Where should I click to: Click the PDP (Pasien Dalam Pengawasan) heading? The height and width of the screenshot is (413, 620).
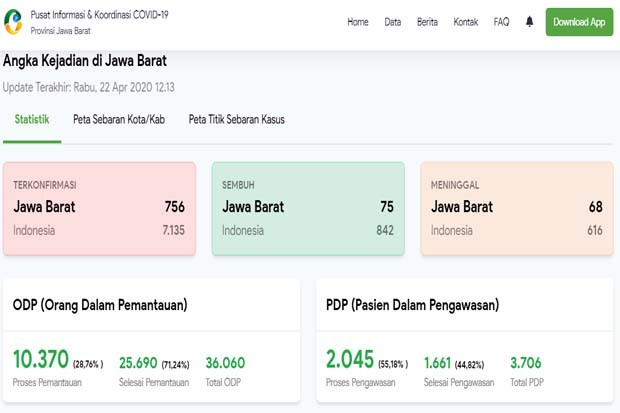click(412, 305)
